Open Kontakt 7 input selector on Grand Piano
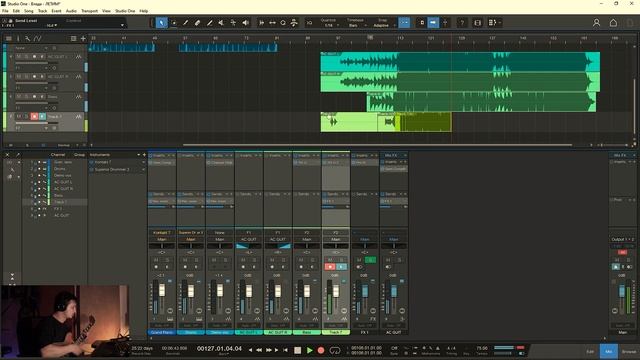The width and height of the screenshot is (640, 360). coord(162,232)
